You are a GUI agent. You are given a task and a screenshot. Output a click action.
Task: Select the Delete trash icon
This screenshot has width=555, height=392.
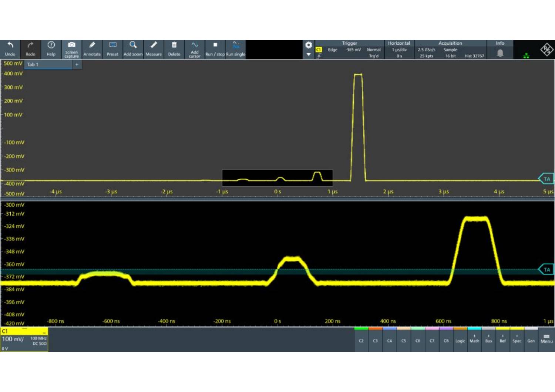[174, 45]
